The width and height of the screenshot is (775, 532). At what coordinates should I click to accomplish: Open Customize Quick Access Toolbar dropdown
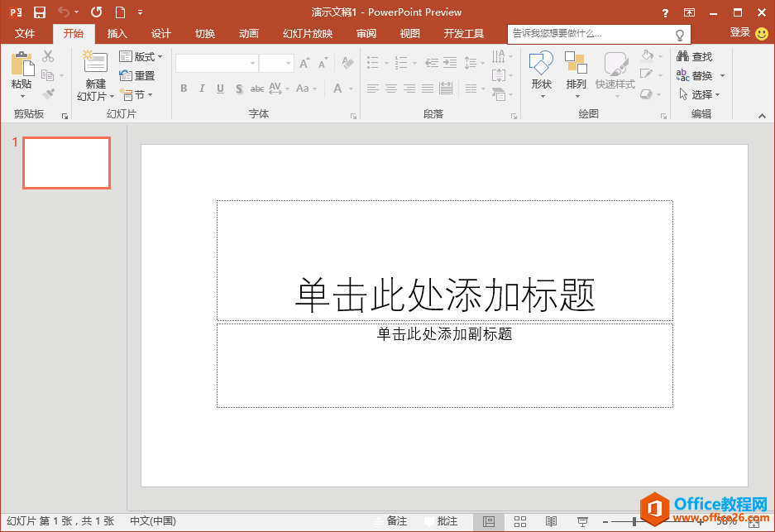(141, 12)
